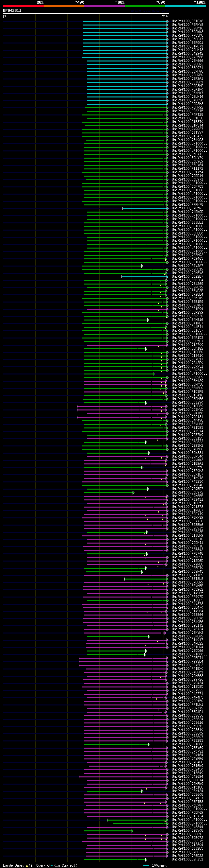
Task: Click the white query sequence bar
Action: 86,13
